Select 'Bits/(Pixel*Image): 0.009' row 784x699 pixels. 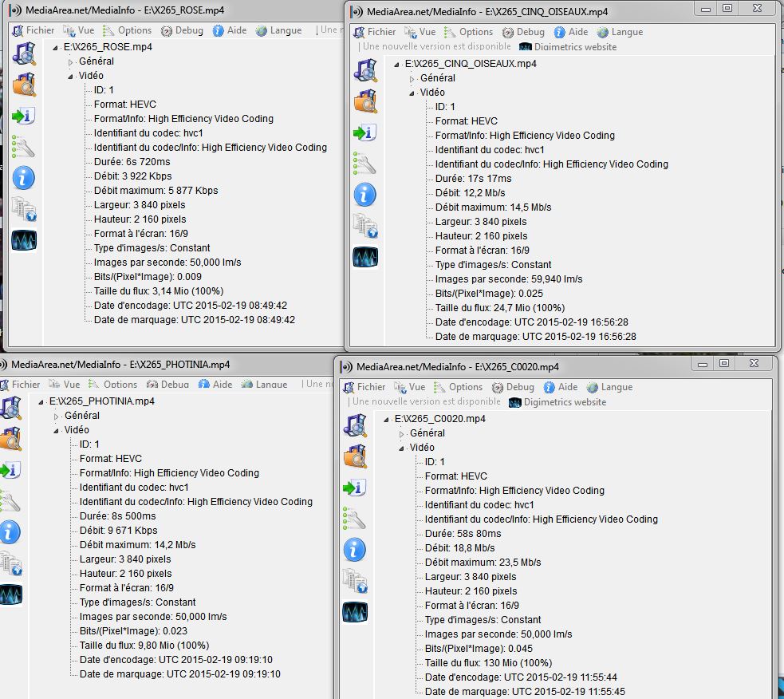point(148,277)
